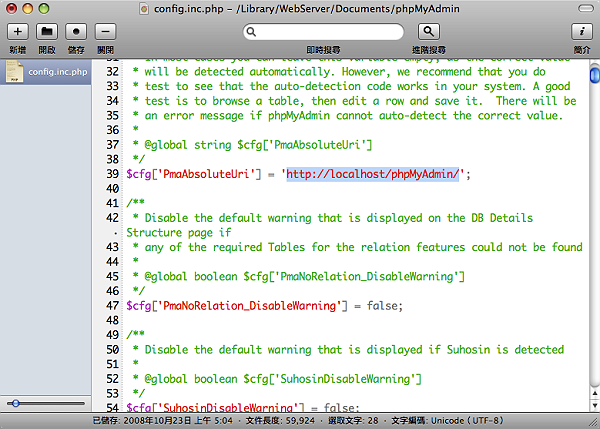Click $cfg['PmaAbsoluteUri'] on line 39
The image size is (600, 429).
(x=194, y=174)
